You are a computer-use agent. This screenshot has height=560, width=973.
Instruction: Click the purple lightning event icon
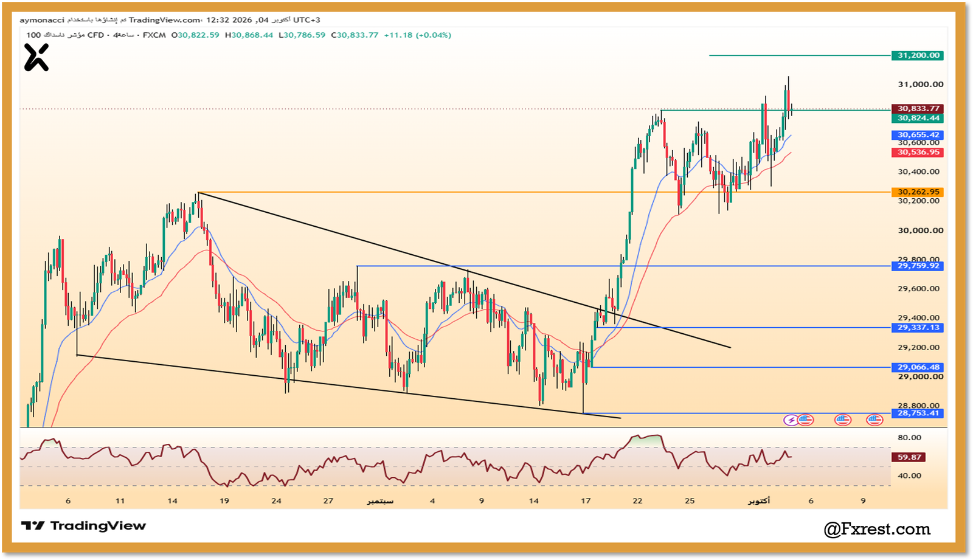[791, 420]
